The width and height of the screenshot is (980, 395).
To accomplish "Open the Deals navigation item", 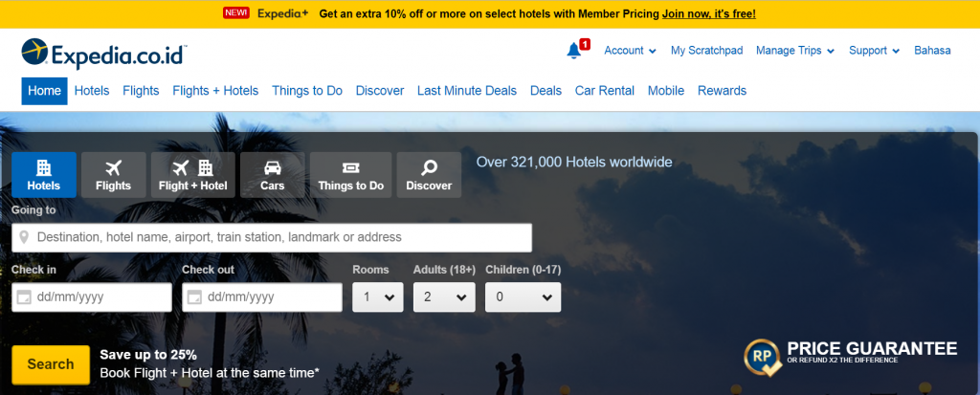I will click(x=546, y=91).
